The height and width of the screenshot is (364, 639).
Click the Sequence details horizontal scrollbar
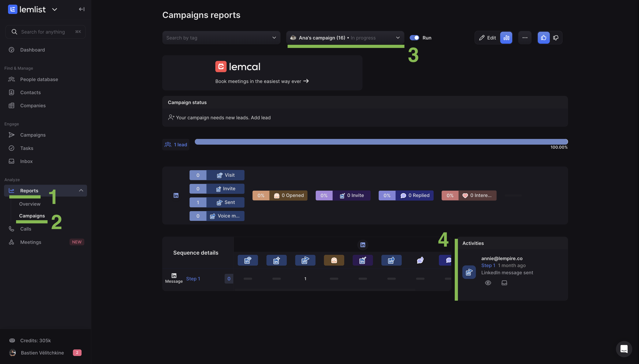pos(325,290)
